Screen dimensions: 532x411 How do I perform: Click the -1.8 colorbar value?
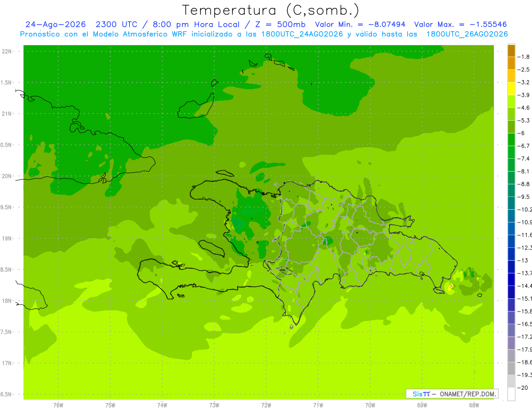524,57
